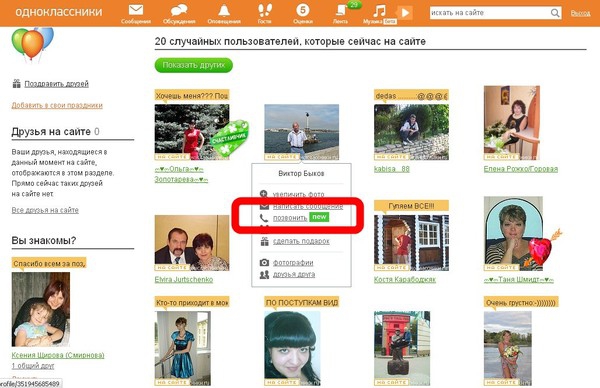Open the Сообщения envelope icon
600x388 pixels.
(136, 10)
